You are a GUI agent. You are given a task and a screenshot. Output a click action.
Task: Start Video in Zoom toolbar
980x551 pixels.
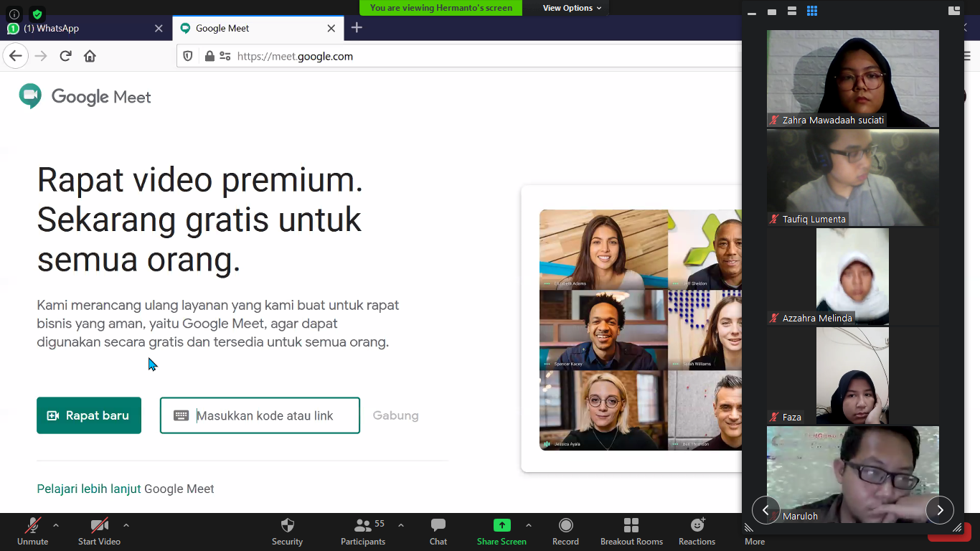(99, 532)
